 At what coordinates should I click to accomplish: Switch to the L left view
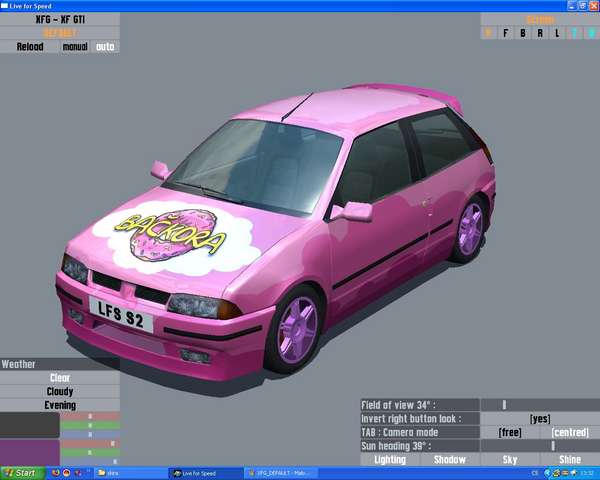557,33
